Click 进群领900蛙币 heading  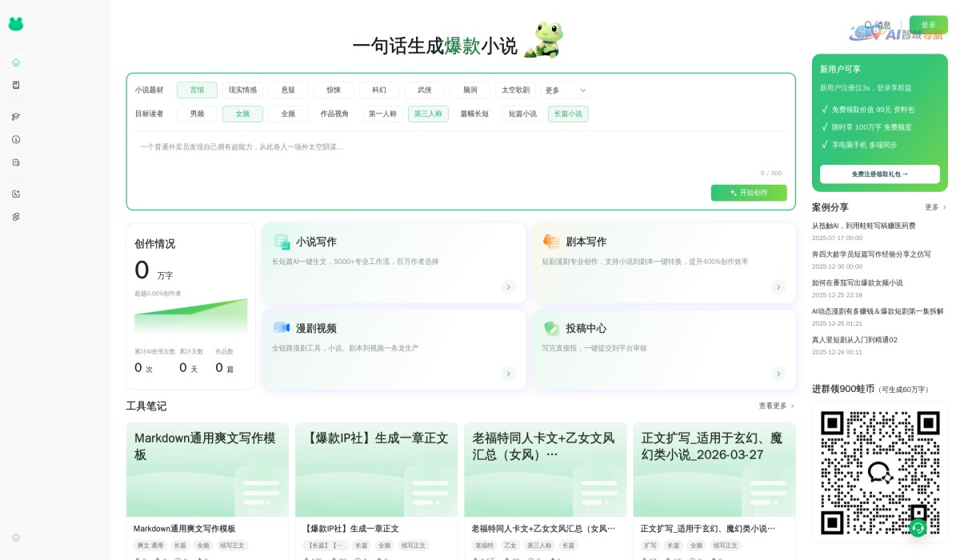pos(843,389)
